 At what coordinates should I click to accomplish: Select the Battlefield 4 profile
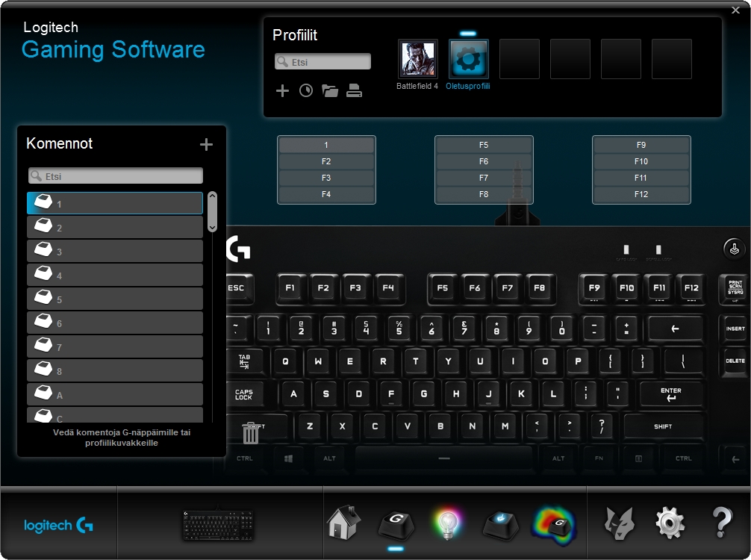point(417,59)
